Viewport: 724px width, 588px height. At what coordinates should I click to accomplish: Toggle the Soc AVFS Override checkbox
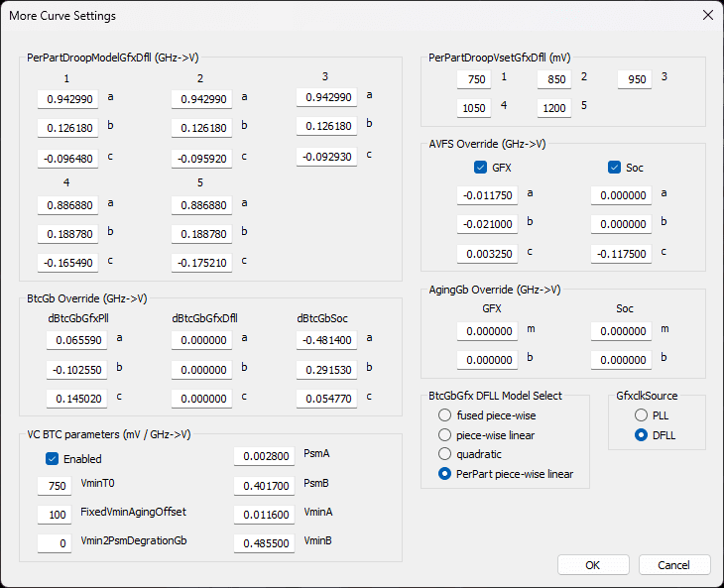coord(614,168)
